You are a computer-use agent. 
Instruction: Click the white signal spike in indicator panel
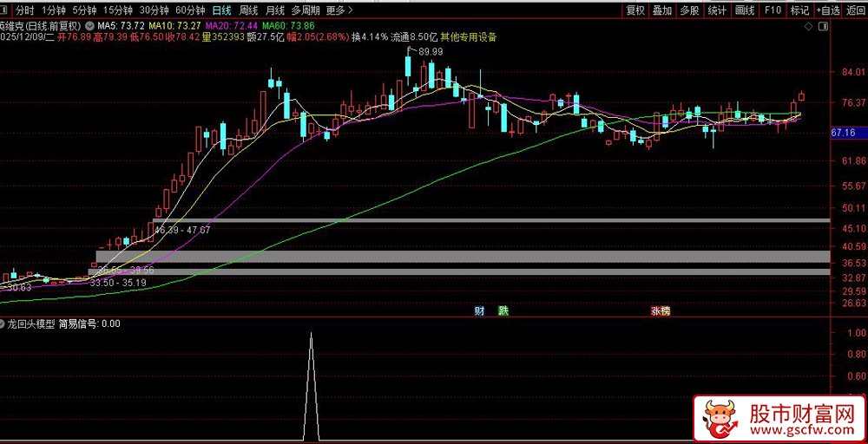(311, 387)
